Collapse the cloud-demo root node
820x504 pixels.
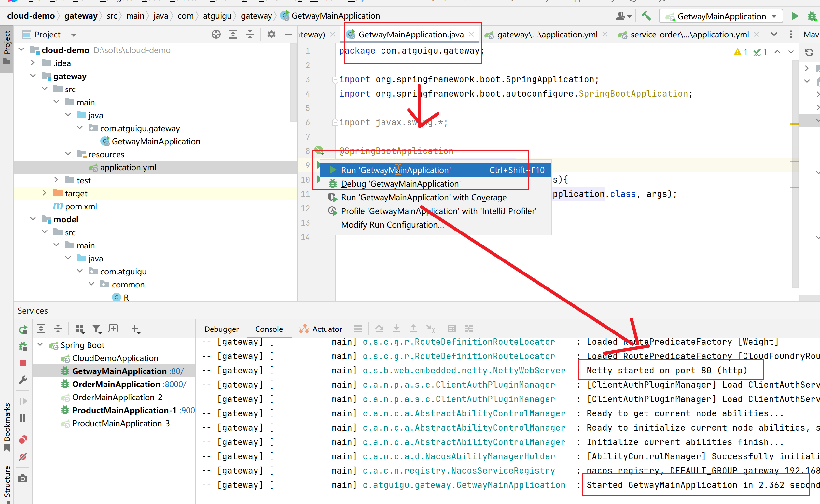(x=21, y=50)
